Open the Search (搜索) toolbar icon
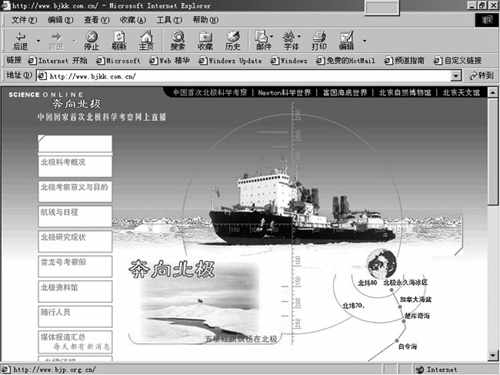Screen dimensions: 500x375 pyautogui.click(x=178, y=41)
